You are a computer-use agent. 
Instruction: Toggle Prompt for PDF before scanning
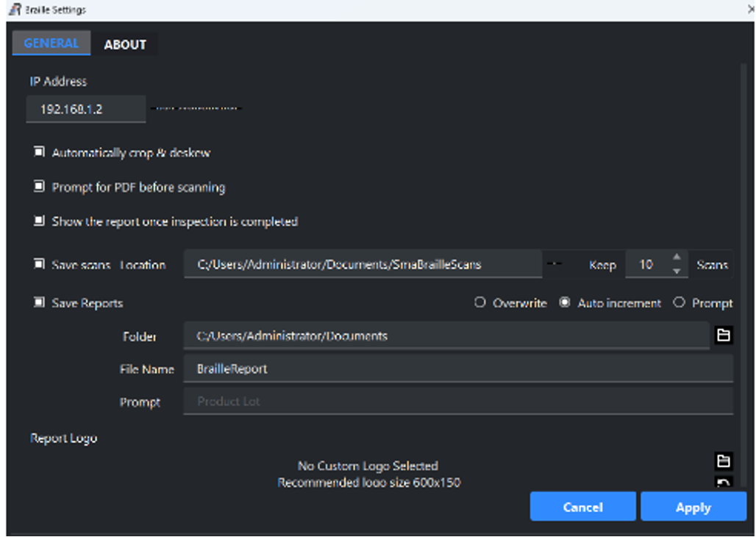39,187
